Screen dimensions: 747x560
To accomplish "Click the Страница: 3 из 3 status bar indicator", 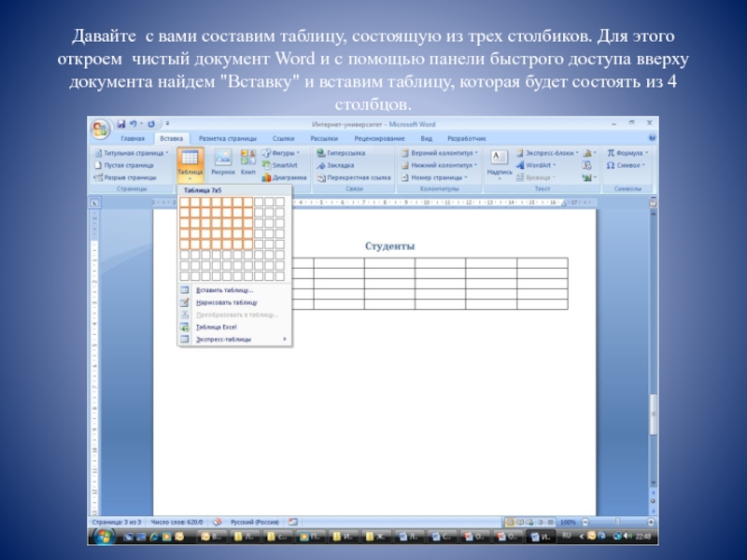I will point(117,523).
